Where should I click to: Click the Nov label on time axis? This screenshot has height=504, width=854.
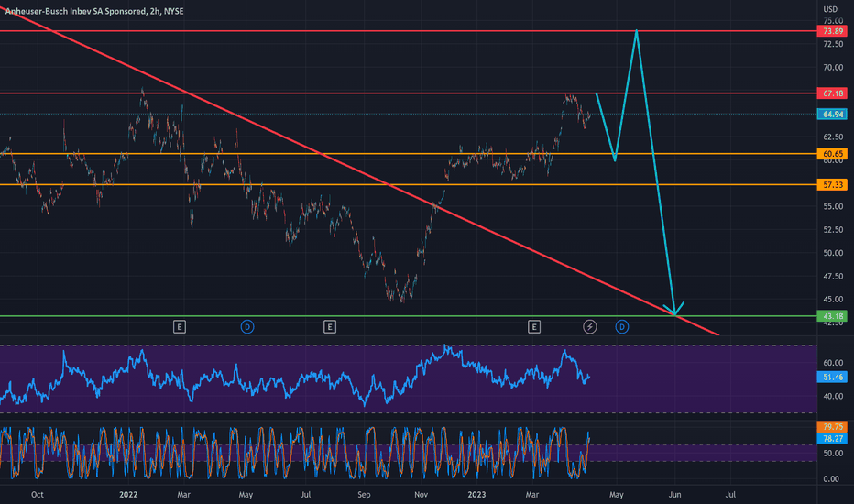click(421, 495)
